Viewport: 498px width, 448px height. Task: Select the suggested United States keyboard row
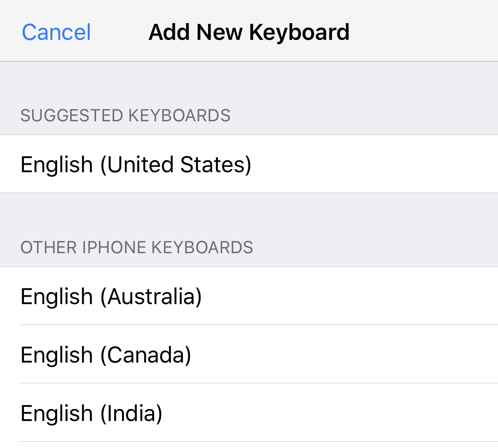point(136,164)
